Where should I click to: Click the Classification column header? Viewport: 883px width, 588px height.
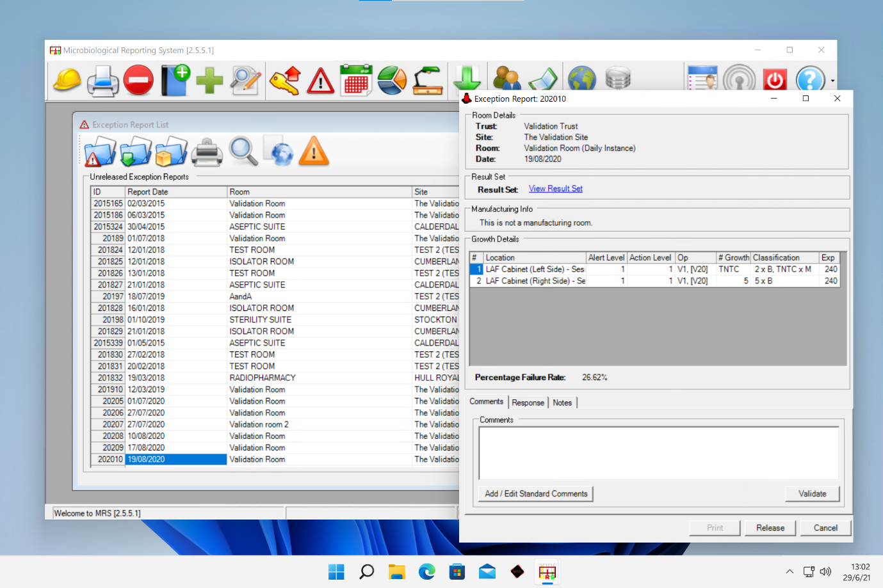(x=785, y=258)
